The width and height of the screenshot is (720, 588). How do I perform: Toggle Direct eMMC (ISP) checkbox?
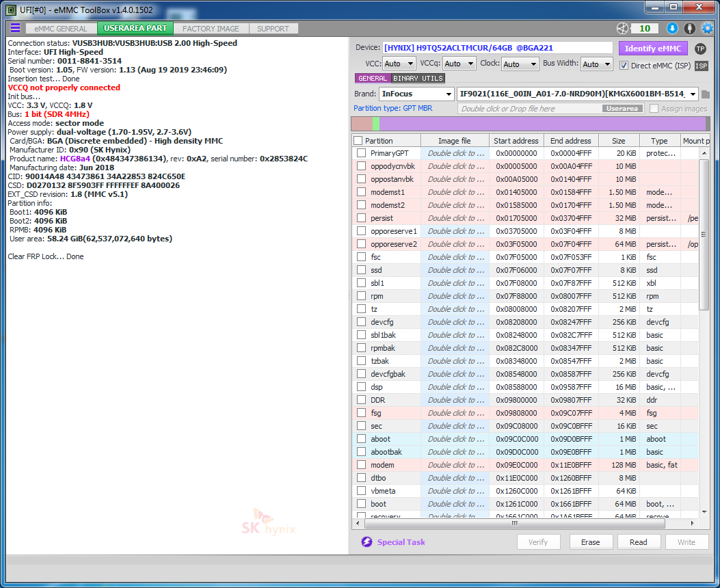point(624,66)
